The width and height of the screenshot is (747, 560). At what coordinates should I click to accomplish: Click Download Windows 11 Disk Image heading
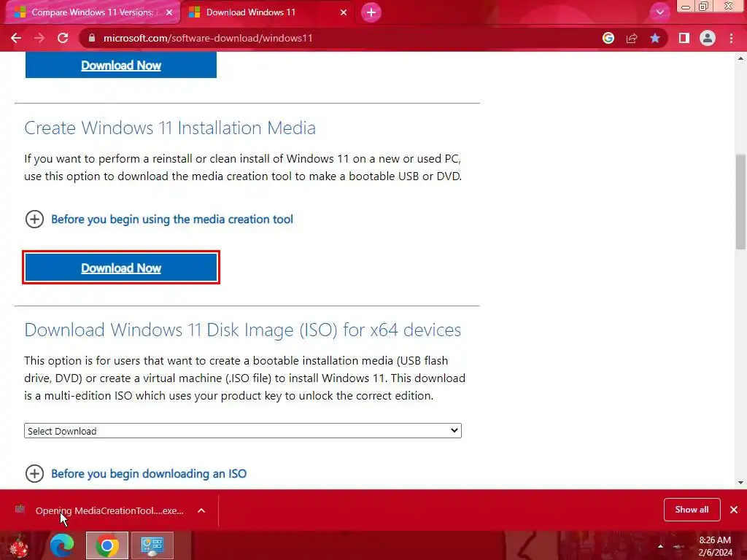click(x=242, y=330)
